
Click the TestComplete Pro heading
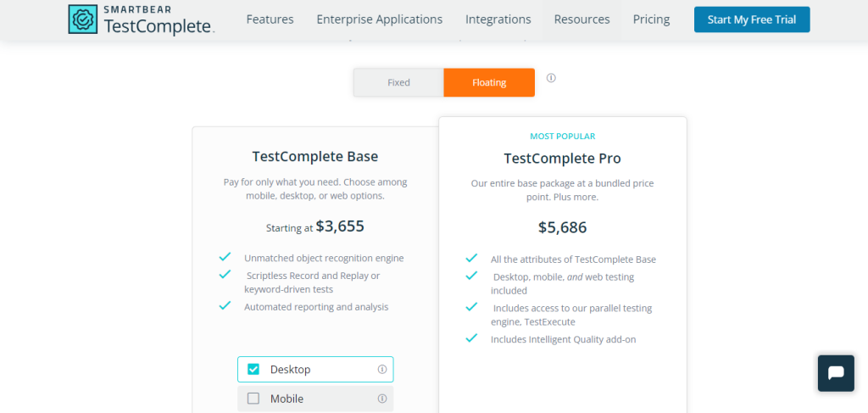[x=563, y=159]
